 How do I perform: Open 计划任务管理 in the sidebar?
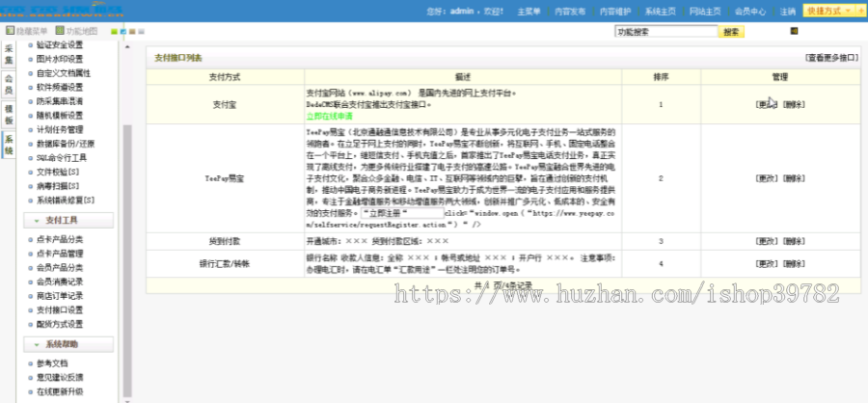pyautogui.click(x=60, y=129)
